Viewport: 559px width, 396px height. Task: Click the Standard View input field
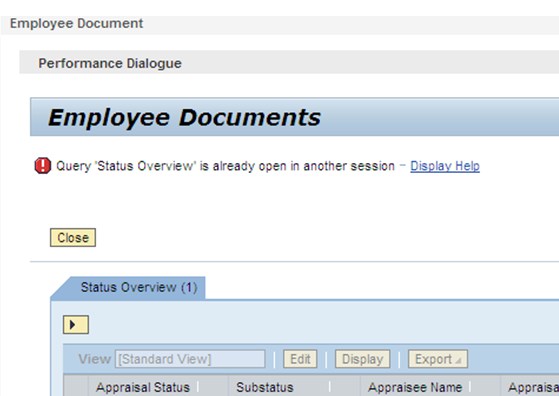tap(190, 359)
